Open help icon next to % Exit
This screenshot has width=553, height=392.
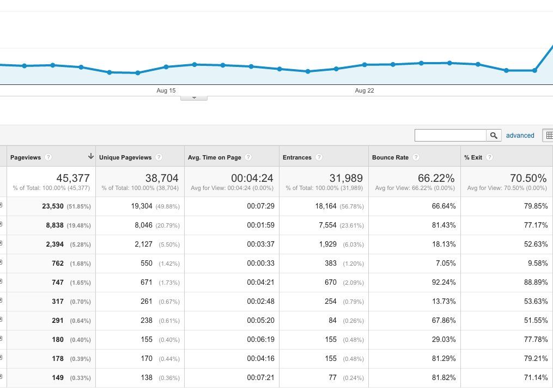click(x=489, y=157)
